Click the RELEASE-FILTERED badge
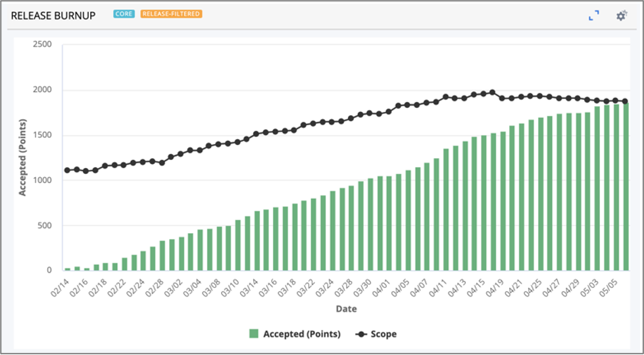 (170, 14)
